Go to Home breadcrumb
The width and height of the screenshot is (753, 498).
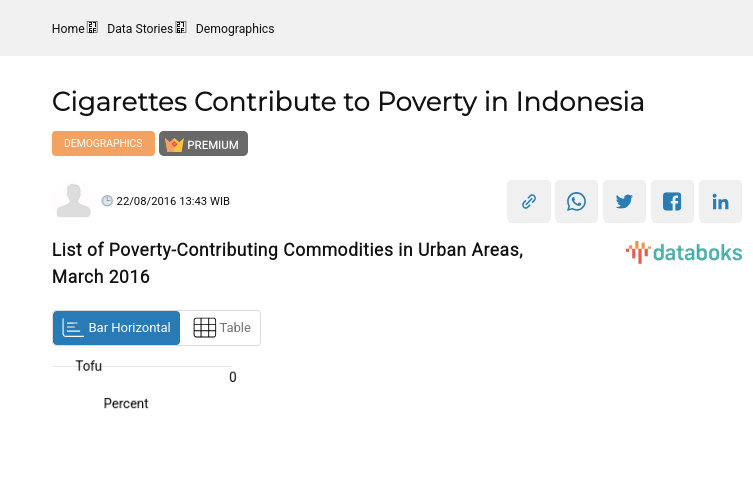click(x=68, y=29)
